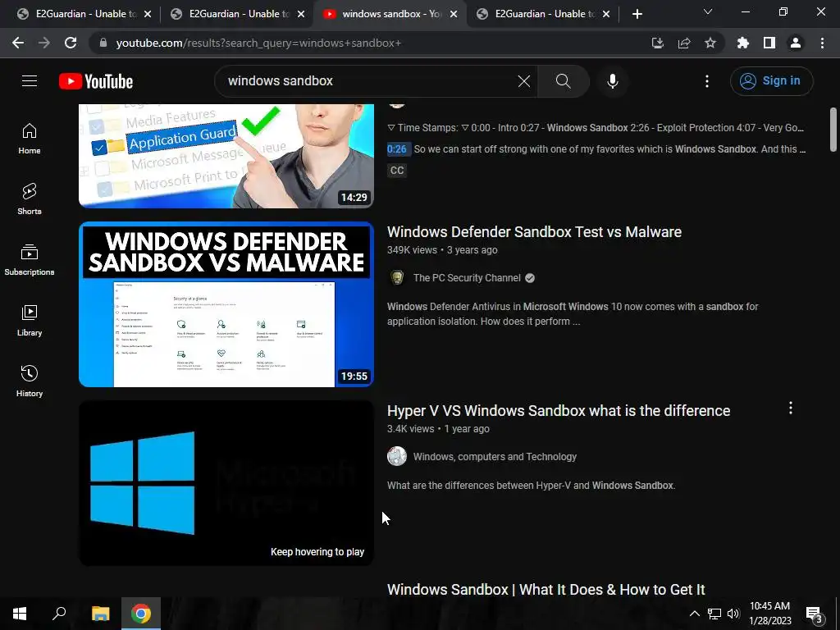View site information lock icon
Image resolution: width=840 pixels, height=630 pixels.
pos(103,43)
